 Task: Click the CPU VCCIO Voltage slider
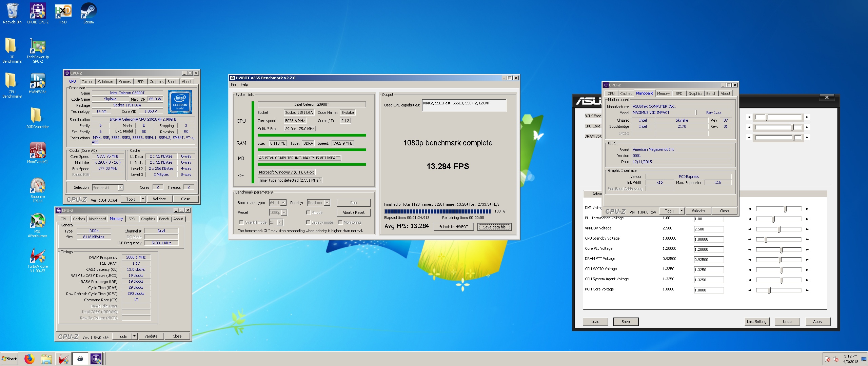click(778, 270)
